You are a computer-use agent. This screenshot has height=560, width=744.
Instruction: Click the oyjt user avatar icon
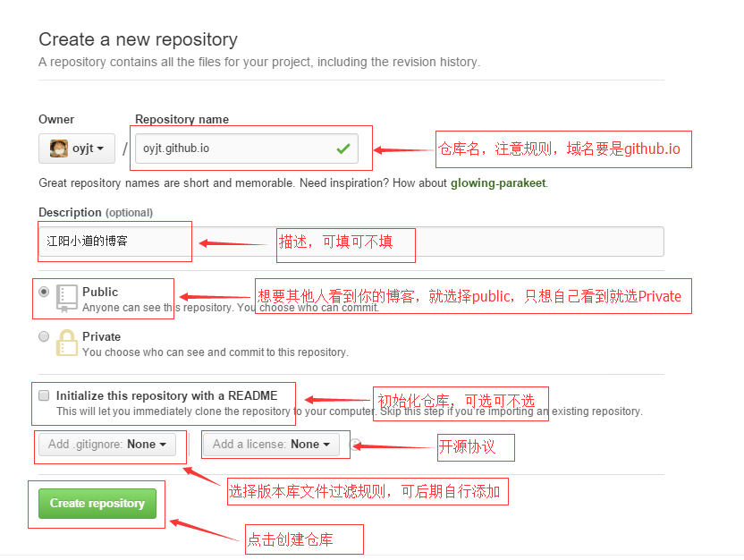pos(58,148)
